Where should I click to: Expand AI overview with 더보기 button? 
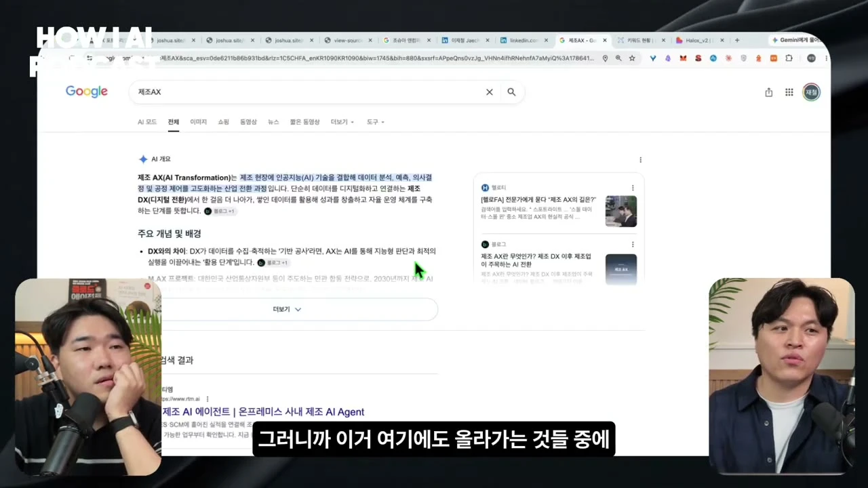point(287,309)
